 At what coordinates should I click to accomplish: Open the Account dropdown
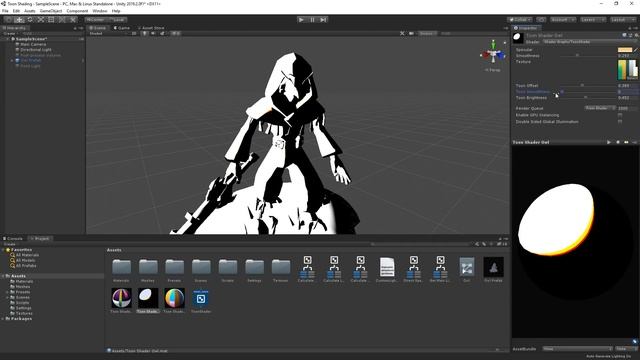562,20
